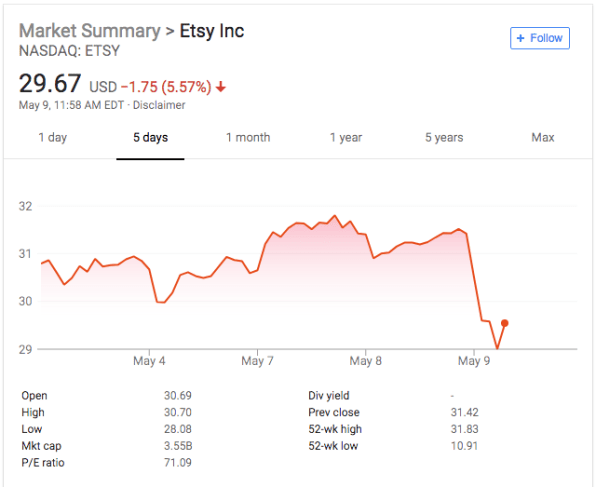
Task: Click the Follow button
Action: (x=540, y=38)
